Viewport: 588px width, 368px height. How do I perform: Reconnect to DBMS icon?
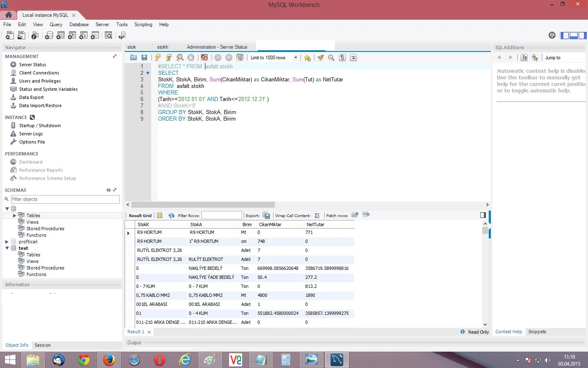[x=122, y=36]
